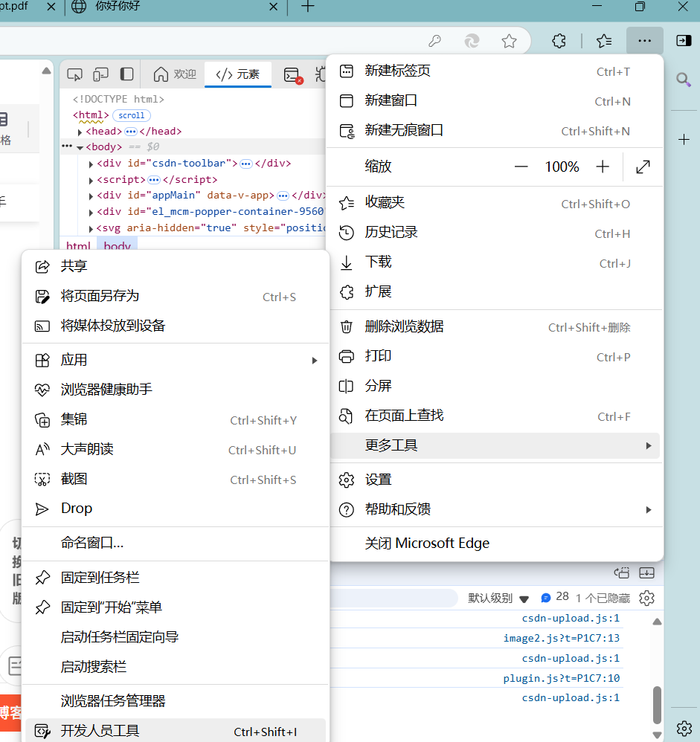Viewport: 700px width, 742px height.
Task: Open image2.js?t=P1C7:13 source link
Action: click(561, 639)
